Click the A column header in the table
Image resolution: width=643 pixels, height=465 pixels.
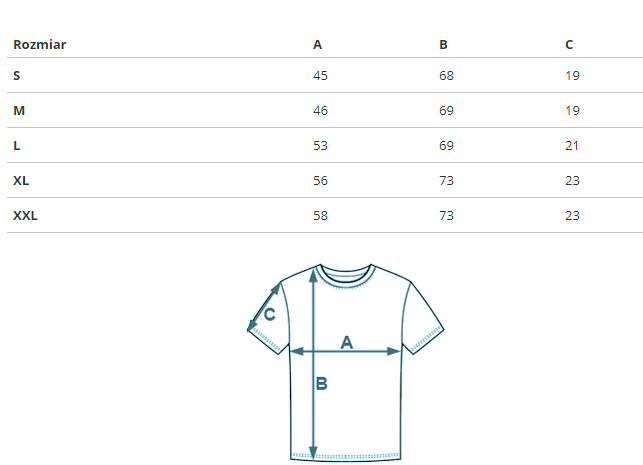[x=318, y=45]
